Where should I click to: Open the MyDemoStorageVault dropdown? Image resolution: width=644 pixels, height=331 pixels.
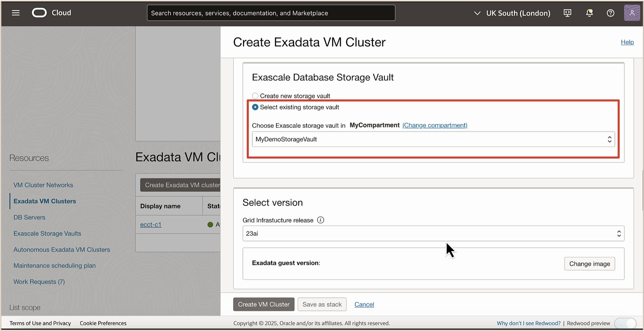[433, 139]
